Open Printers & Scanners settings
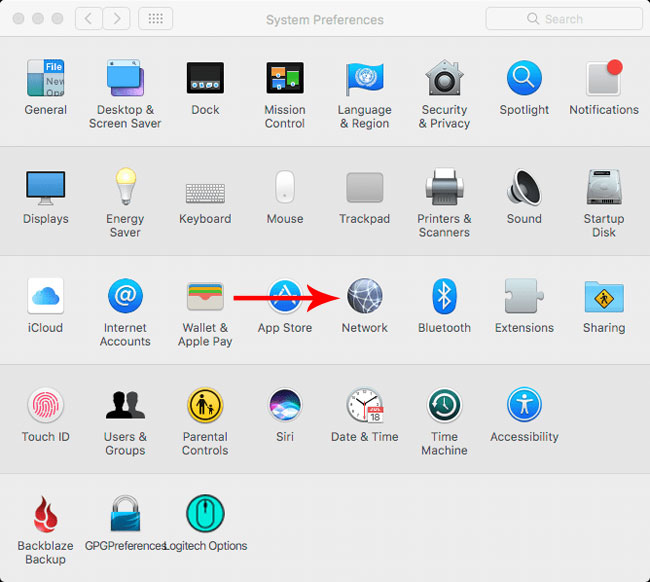This screenshot has height=582, width=650. 444,188
